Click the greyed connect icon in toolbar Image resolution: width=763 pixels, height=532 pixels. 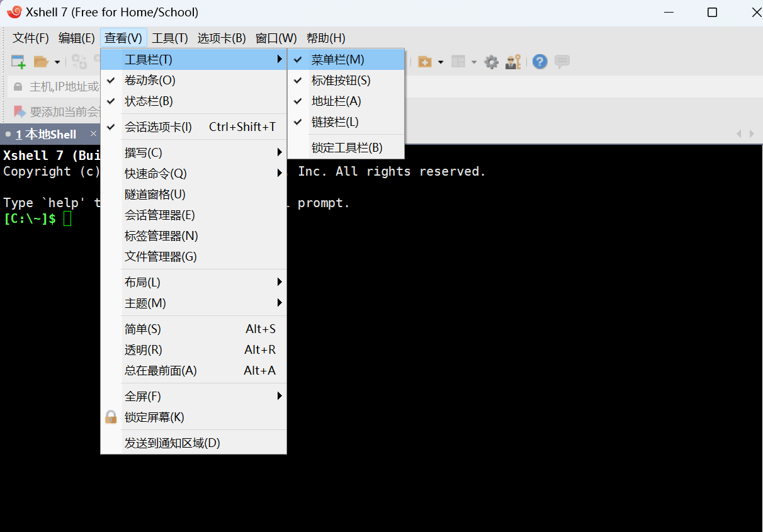point(79,62)
